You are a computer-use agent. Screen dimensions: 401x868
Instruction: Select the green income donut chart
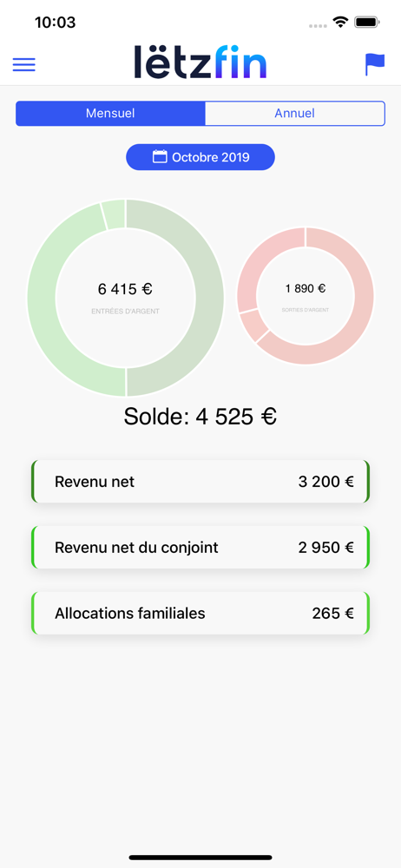click(x=126, y=298)
